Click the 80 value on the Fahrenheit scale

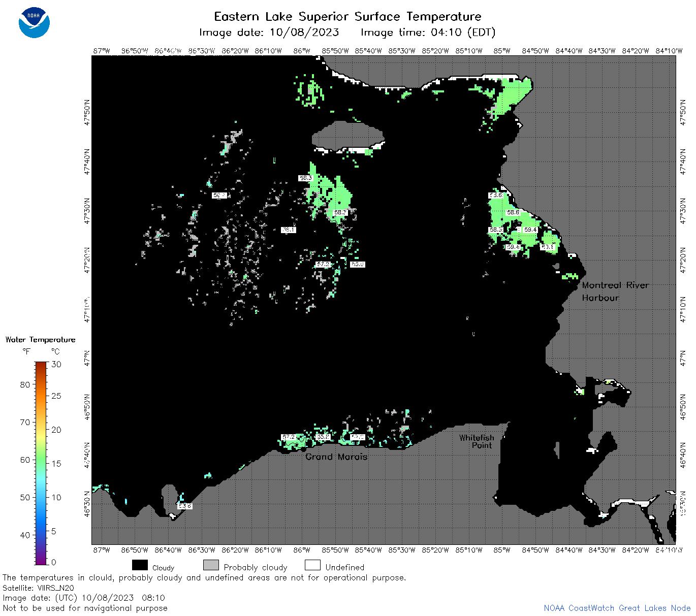point(25,384)
